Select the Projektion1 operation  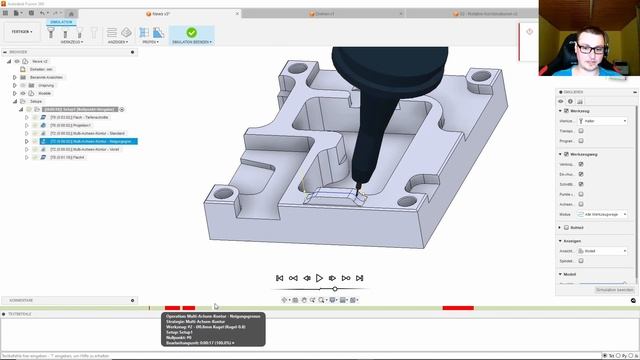click(70, 125)
